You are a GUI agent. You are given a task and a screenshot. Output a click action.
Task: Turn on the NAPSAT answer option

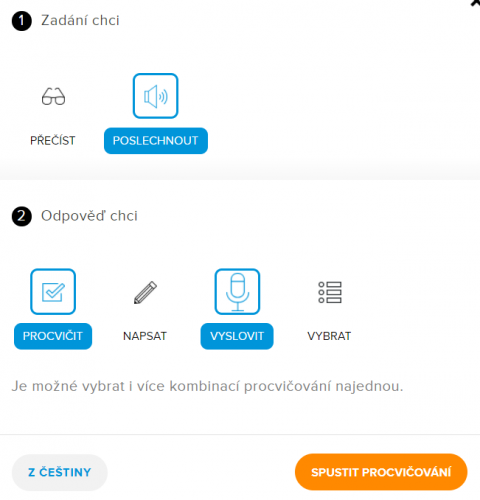[x=145, y=336]
